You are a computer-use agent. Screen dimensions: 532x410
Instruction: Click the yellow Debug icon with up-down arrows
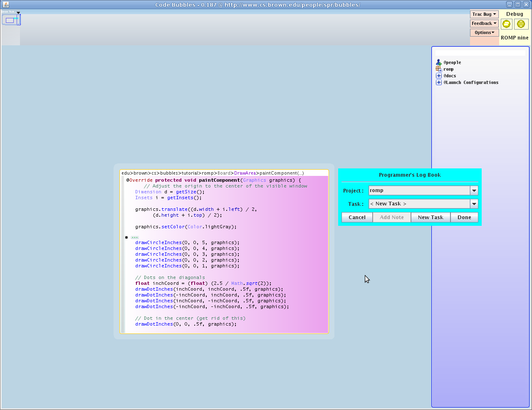(x=521, y=24)
